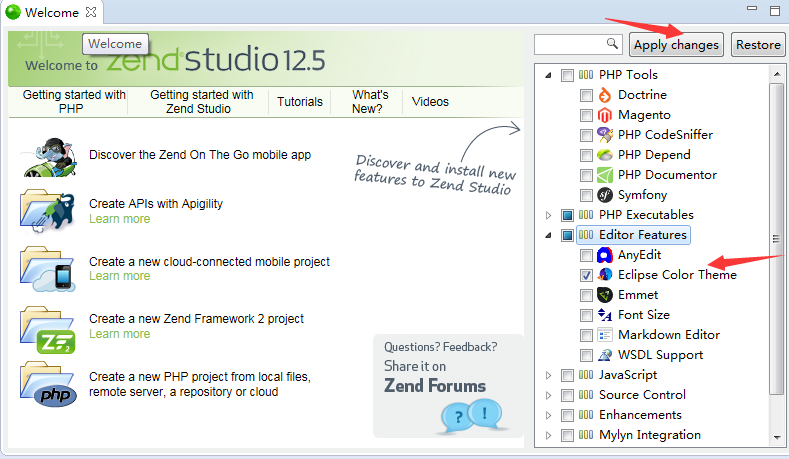This screenshot has width=789, height=459.
Task: Click the Zend On The Go mascot icon
Action: click(50, 158)
